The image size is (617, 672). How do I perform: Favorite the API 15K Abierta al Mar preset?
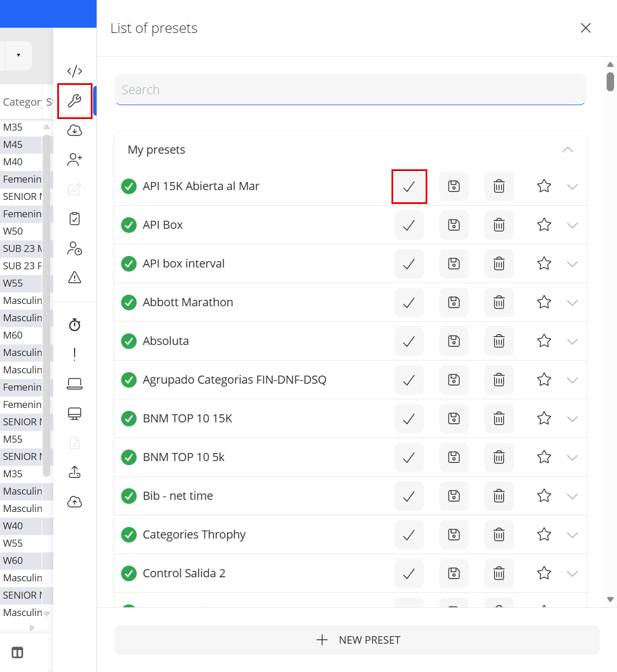click(x=544, y=186)
